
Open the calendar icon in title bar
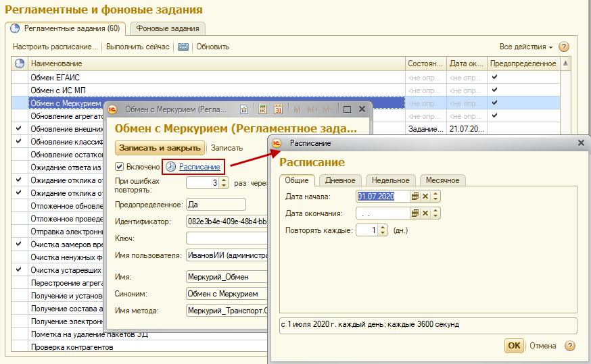pos(278,109)
